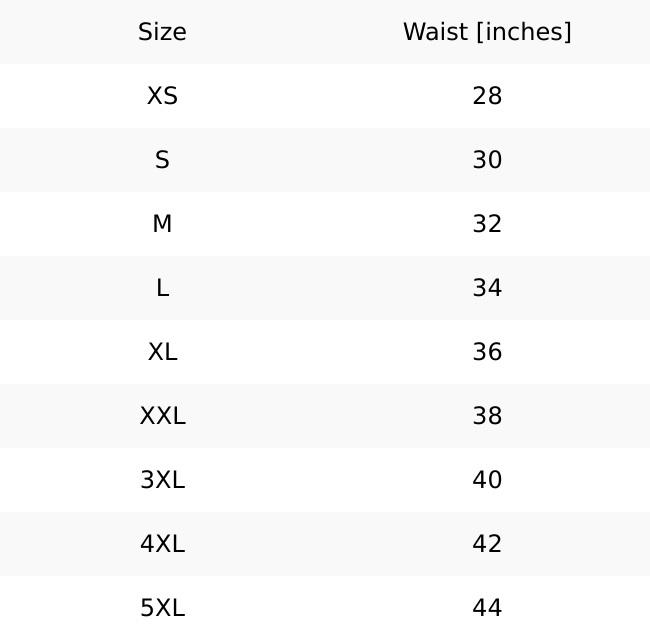Image resolution: width=650 pixels, height=640 pixels.
Task: Select the M size cell
Action: (x=162, y=224)
